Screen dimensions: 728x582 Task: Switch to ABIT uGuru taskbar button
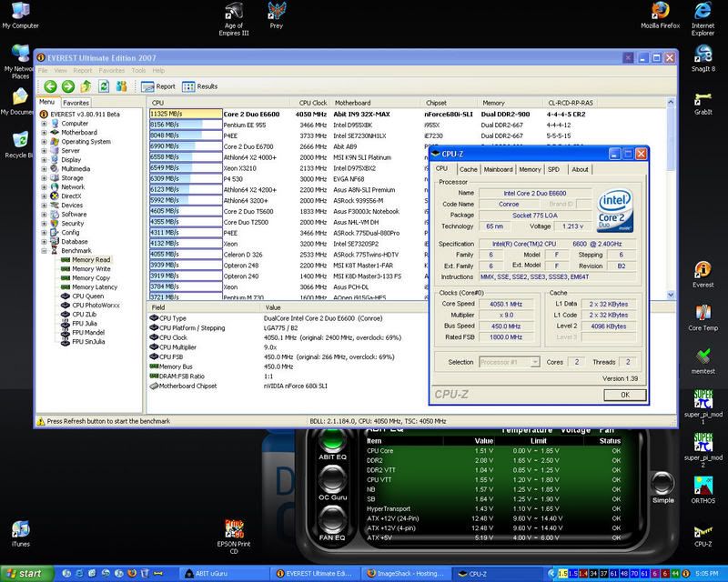coord(224,574)
